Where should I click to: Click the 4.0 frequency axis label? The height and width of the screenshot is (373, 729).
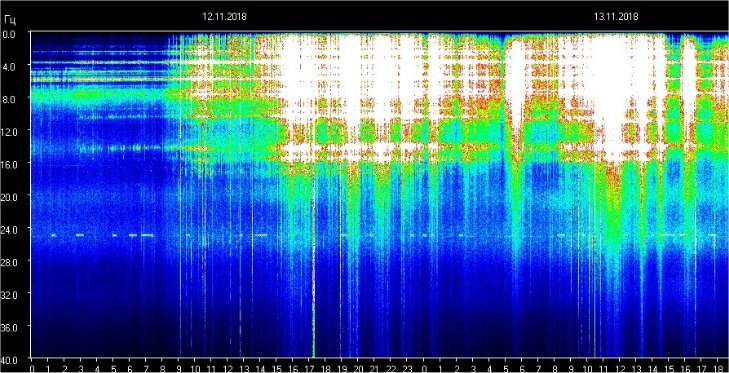tap(9, 67)
